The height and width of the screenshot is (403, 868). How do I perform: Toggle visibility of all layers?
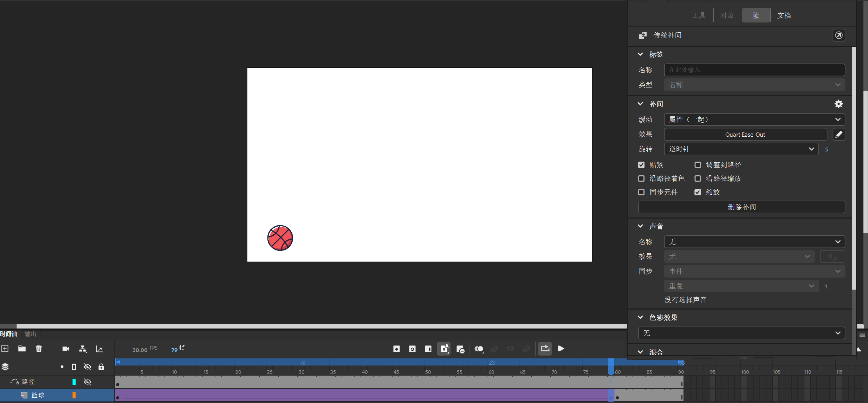point(88,367)
